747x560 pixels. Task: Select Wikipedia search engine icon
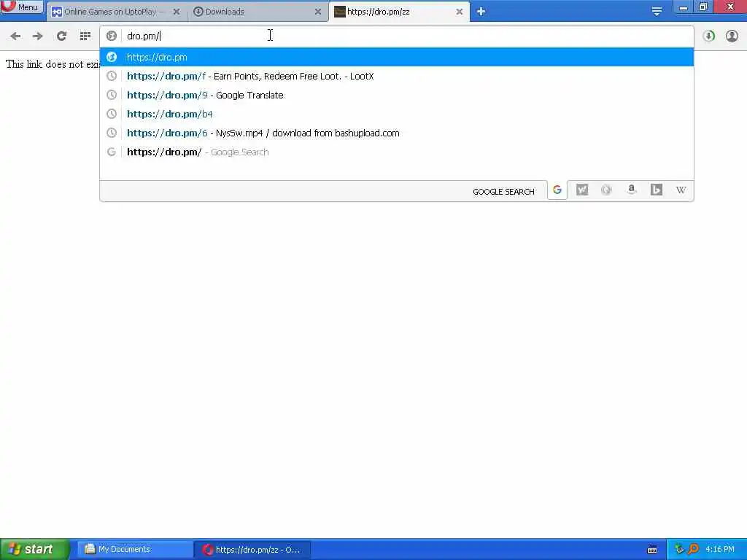click(x=681, y=190)
